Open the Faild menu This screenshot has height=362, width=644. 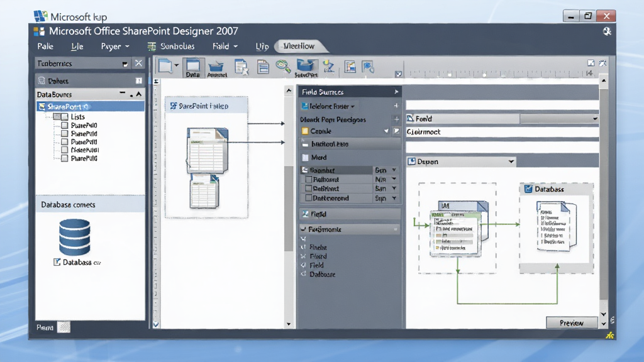(x=225, y=47)
